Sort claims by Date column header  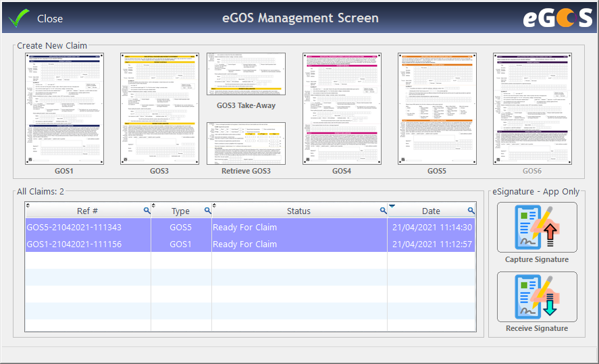pyautogui.click(x=431, y=211)
